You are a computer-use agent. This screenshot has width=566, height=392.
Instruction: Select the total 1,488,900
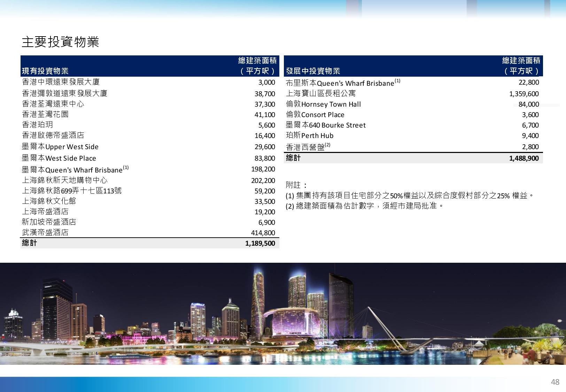click(524, 158)
